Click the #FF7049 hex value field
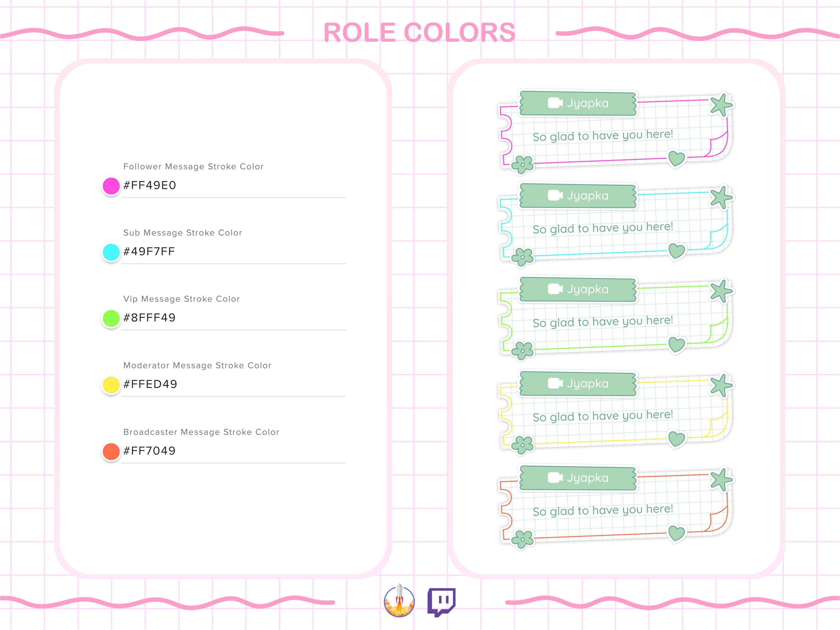The image size is (840, 630). click(x=233, y=451)
